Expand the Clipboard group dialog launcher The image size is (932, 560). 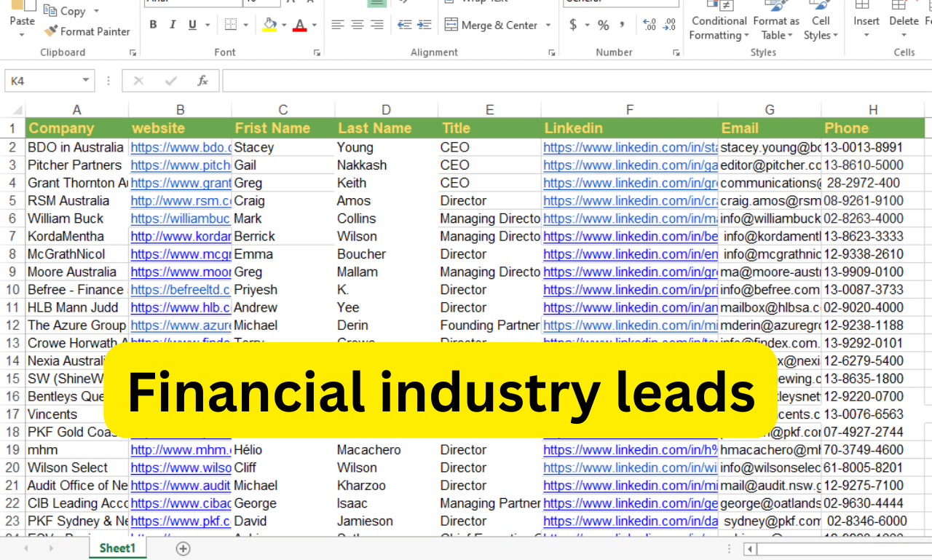[133, 52]
